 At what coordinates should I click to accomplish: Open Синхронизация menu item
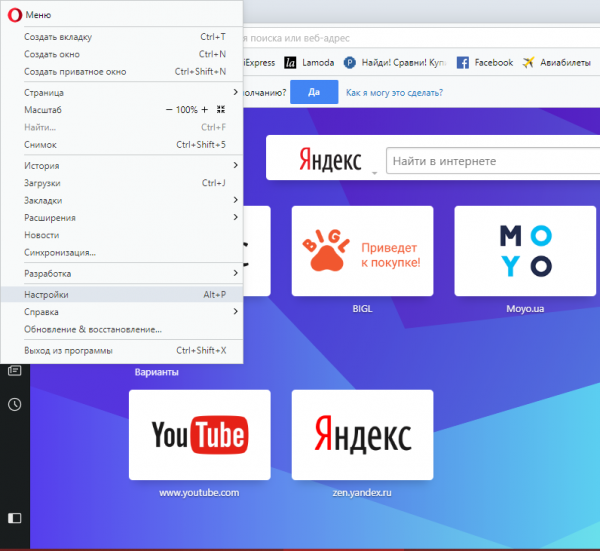(122, 253)
